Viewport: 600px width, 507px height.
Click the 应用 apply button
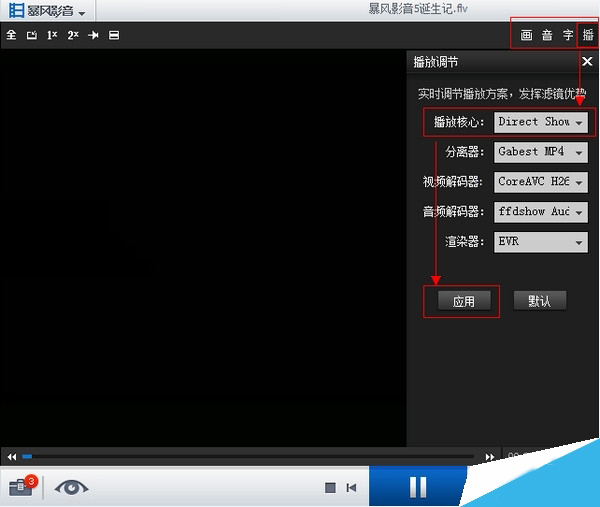coord(464,301)
